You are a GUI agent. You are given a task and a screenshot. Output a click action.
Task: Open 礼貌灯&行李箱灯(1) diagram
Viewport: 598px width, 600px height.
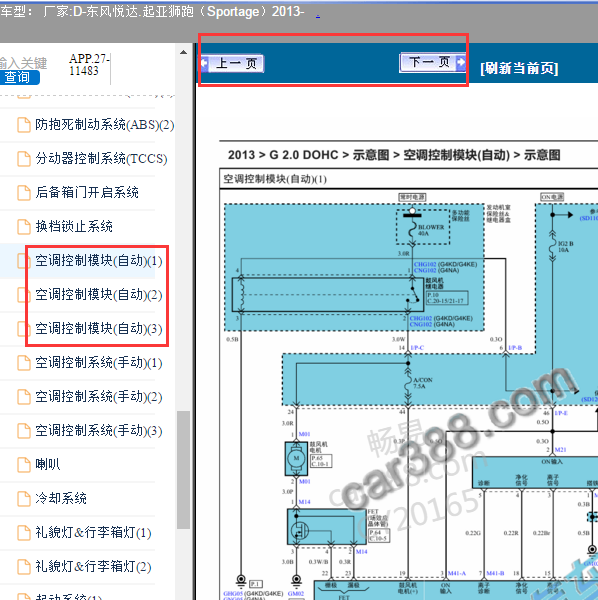point(93,533)
